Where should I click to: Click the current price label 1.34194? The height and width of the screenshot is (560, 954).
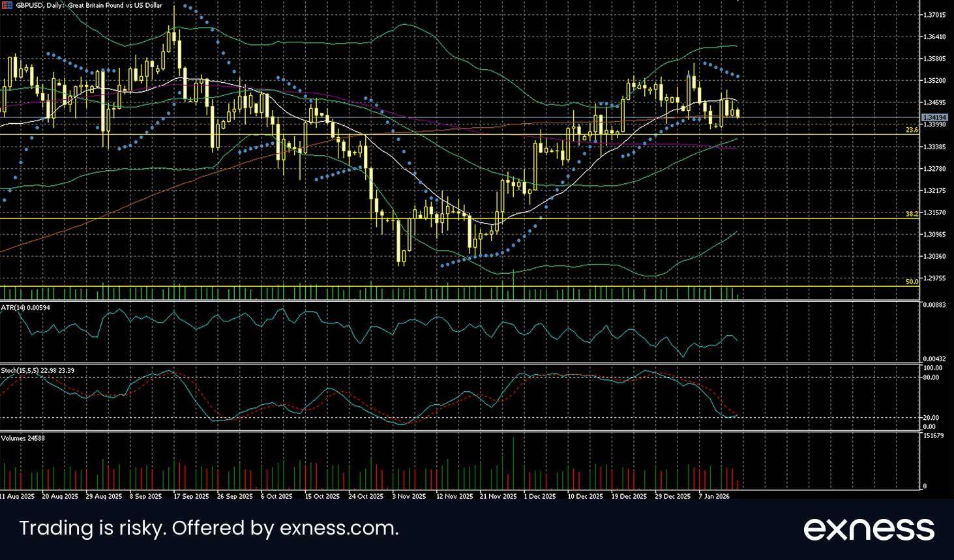934,117
